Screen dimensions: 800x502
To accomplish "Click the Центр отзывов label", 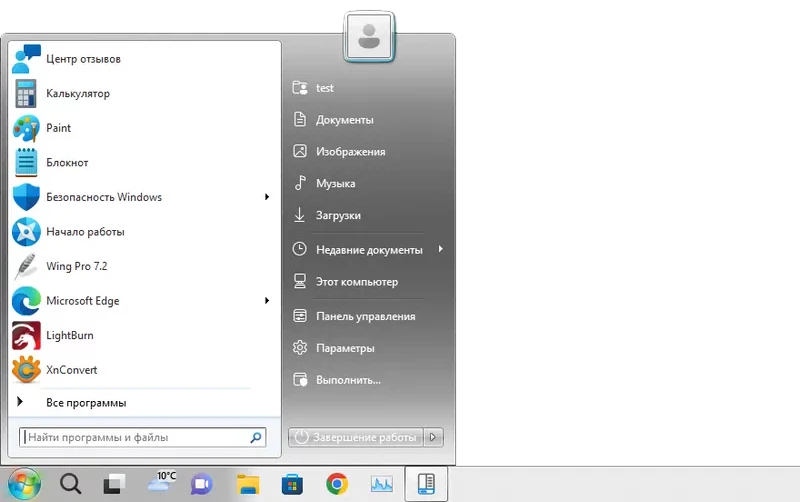I will pos(83,59).
